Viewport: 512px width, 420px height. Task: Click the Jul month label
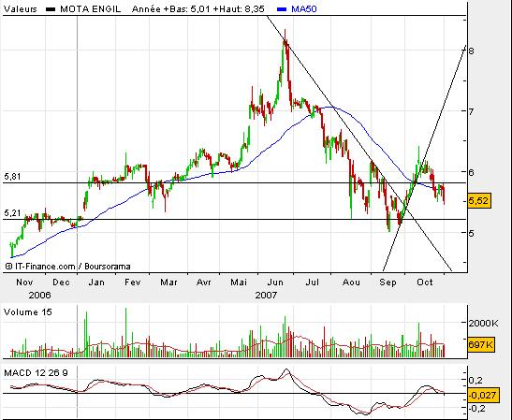313,282
